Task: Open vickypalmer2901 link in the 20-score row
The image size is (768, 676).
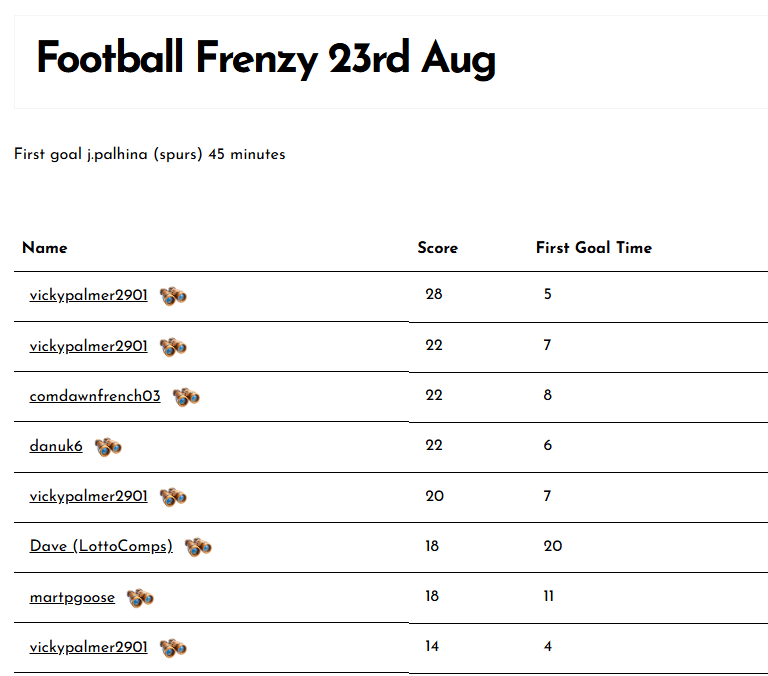Action: point(88,496)
